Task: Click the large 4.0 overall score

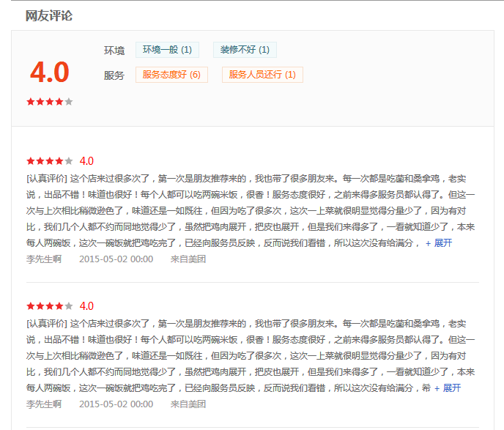Action: [50, 72]
